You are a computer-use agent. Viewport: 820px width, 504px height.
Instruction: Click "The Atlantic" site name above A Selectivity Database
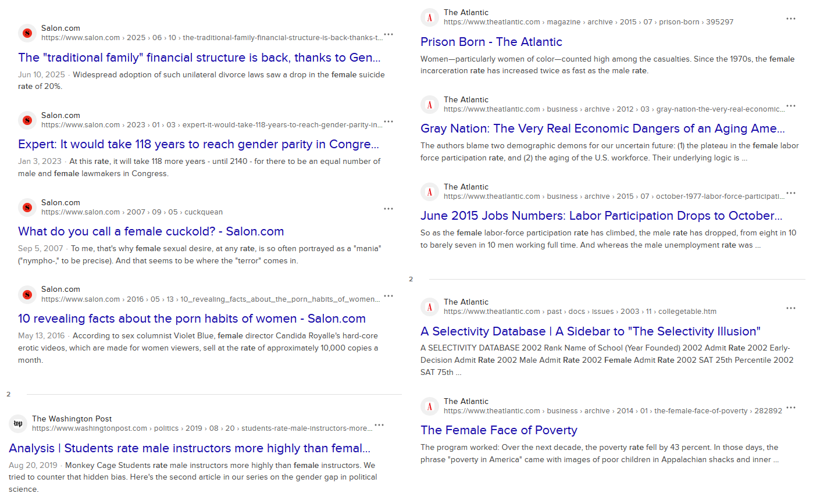coord(466,302)
